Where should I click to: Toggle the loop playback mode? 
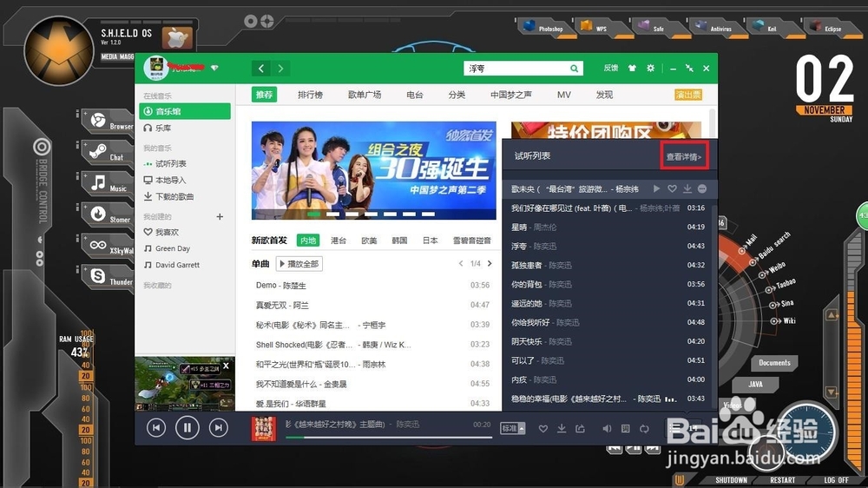click(644, 429)
